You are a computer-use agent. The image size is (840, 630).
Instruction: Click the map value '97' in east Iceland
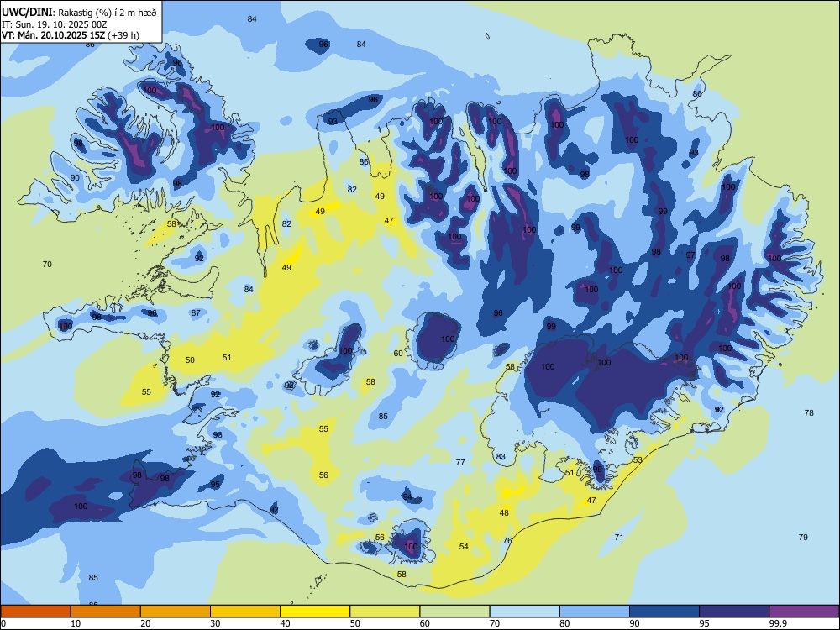click(x=690, y=255)
